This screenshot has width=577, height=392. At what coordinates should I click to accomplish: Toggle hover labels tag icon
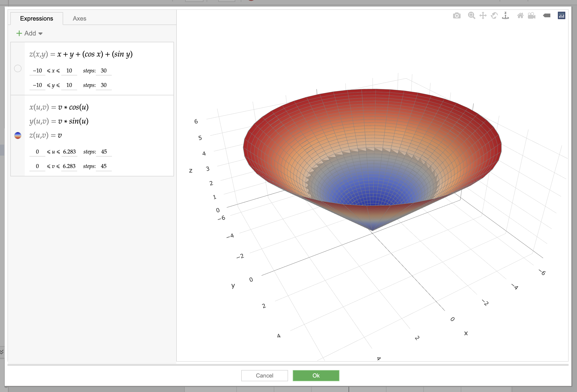pos(547,16)
